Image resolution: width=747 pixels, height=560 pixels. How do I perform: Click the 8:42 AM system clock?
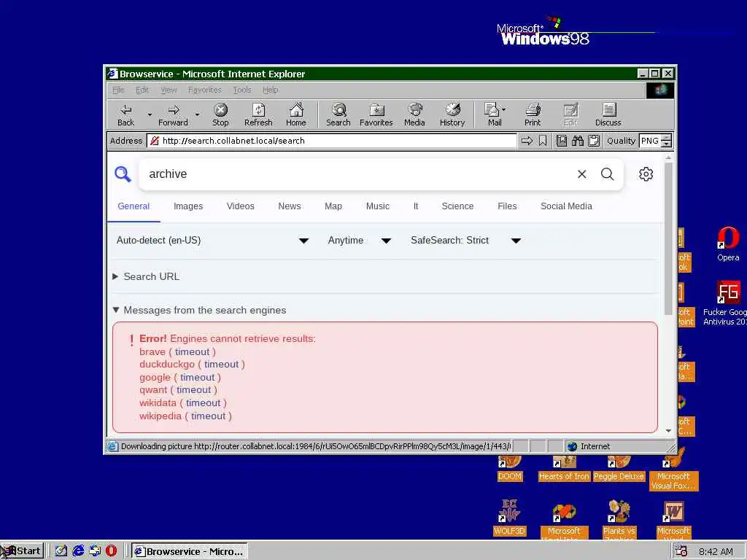coord(716,551)
